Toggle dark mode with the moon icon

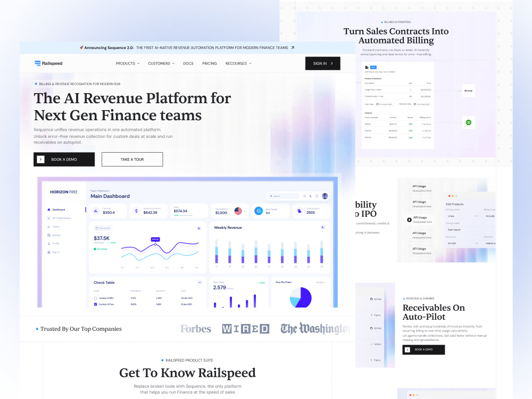coord(311,196)
